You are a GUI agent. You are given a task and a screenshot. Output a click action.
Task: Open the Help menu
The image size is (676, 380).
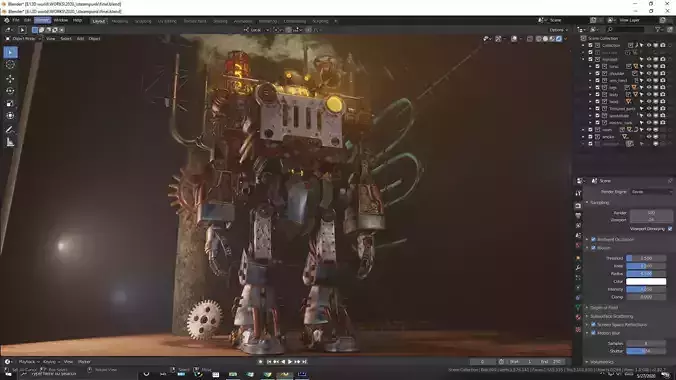(77, 20)
